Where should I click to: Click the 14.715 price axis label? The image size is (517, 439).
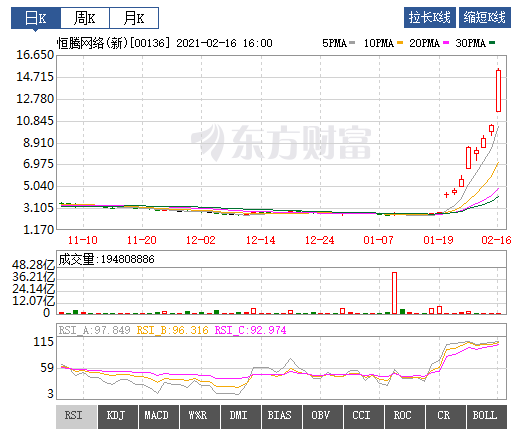coord(35,77)
